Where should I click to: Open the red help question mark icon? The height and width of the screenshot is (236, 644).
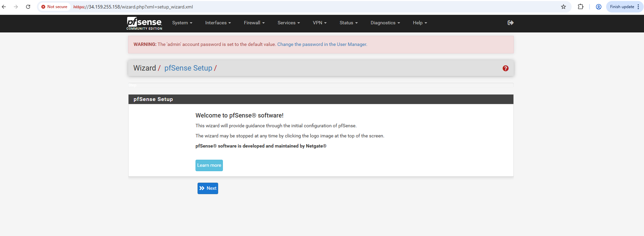(x=505, y=68)
